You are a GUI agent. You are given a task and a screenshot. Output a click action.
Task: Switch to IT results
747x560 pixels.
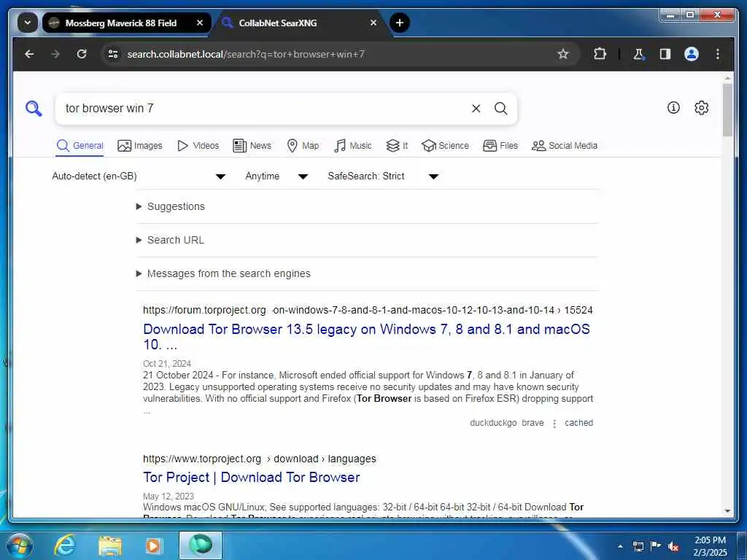398,146
